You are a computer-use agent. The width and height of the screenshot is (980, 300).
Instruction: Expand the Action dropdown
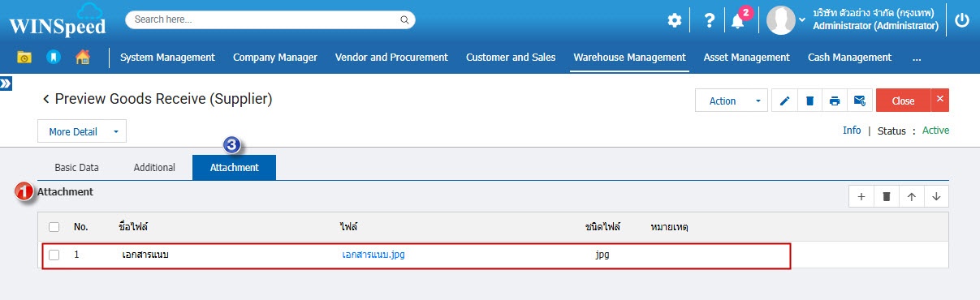(732, 101)
